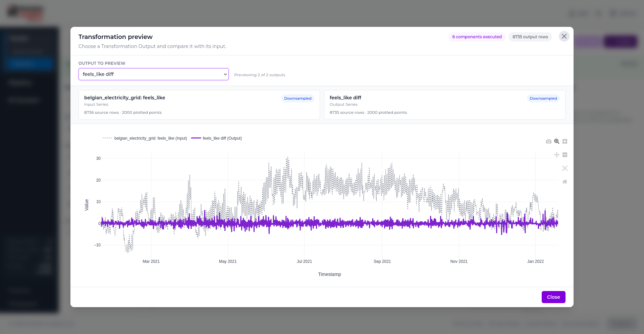The width and height of the screenshot is (644, 334).
Task: Open the feels_like diff output dropdown
Action: [154, 74]
